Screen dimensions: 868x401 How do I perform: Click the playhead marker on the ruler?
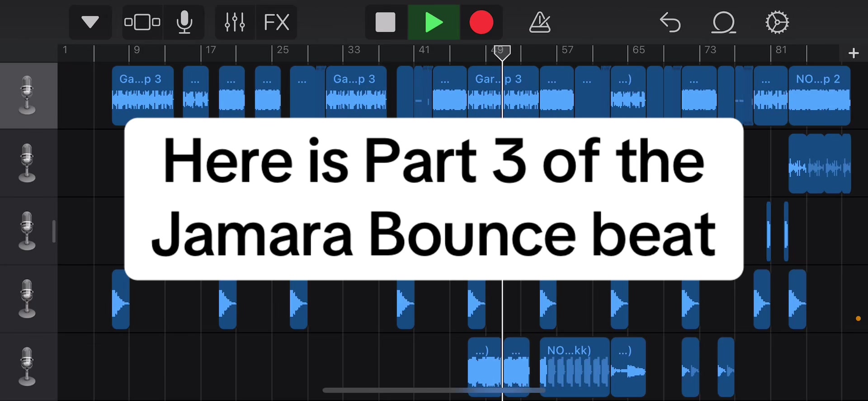click(x=502, y=53)
